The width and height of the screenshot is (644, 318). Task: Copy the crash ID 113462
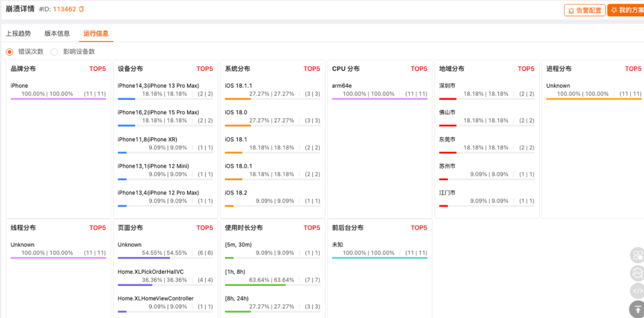[x=81, y=9]
